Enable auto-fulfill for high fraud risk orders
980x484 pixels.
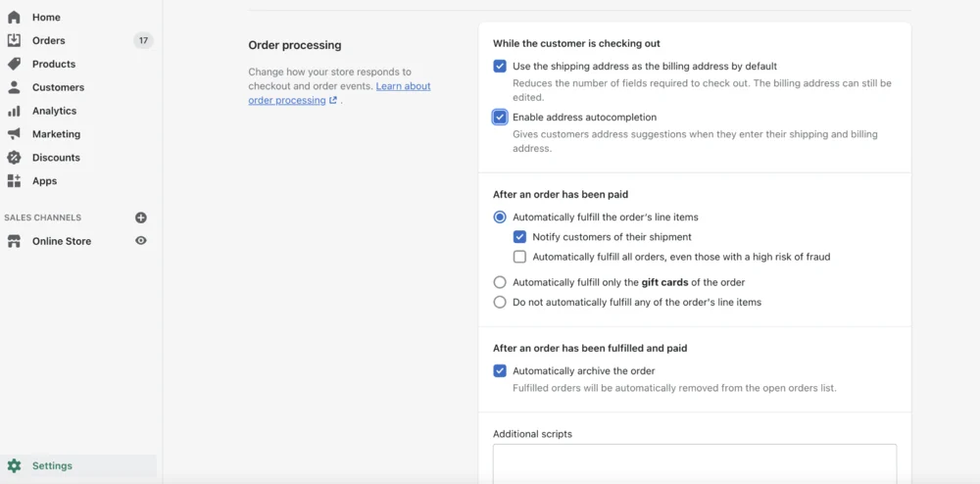pyautogui.click(x=520, y=257)
